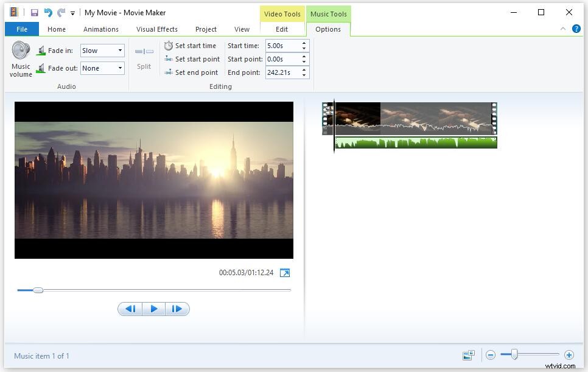Click the Set end point icon
The width and height of the screenshot is (588, 372).
[168, 72]
